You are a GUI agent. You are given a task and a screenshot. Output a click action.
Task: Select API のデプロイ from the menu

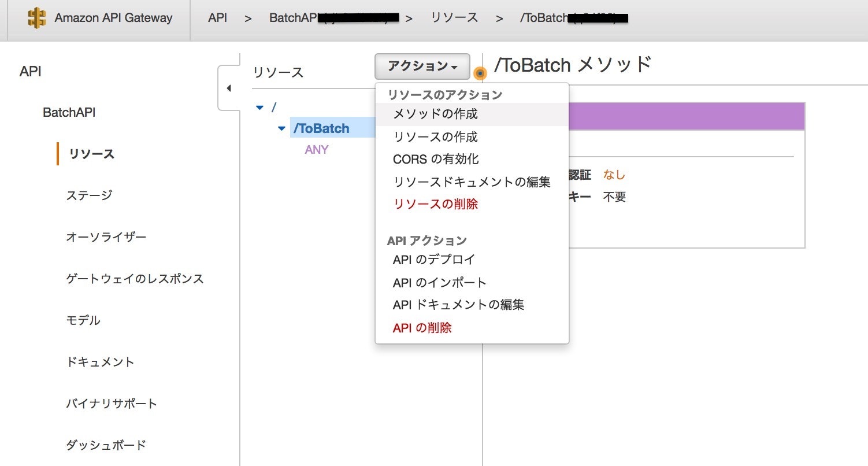(472, 260)
